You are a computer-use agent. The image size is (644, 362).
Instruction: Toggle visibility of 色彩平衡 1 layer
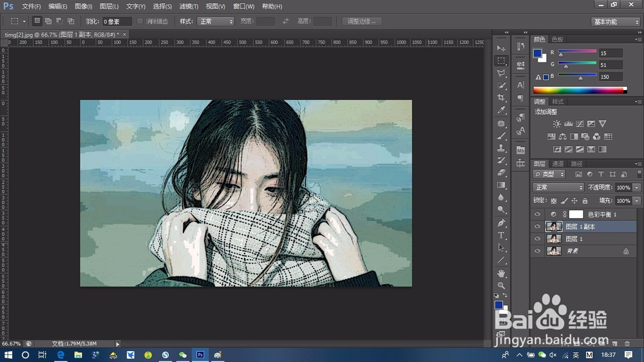[x=538, y=214]
